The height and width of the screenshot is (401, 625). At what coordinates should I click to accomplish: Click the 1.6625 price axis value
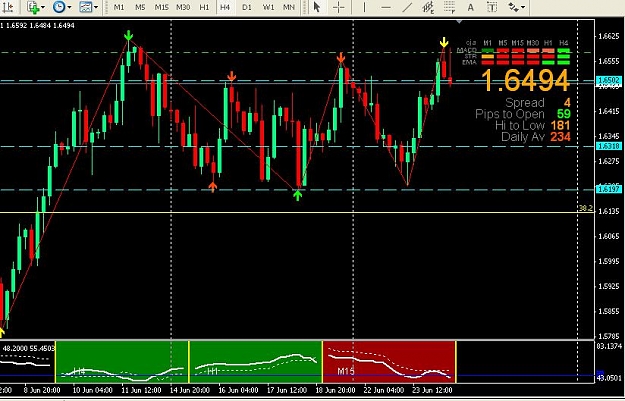pyautogui.click(x=609, y=36)
